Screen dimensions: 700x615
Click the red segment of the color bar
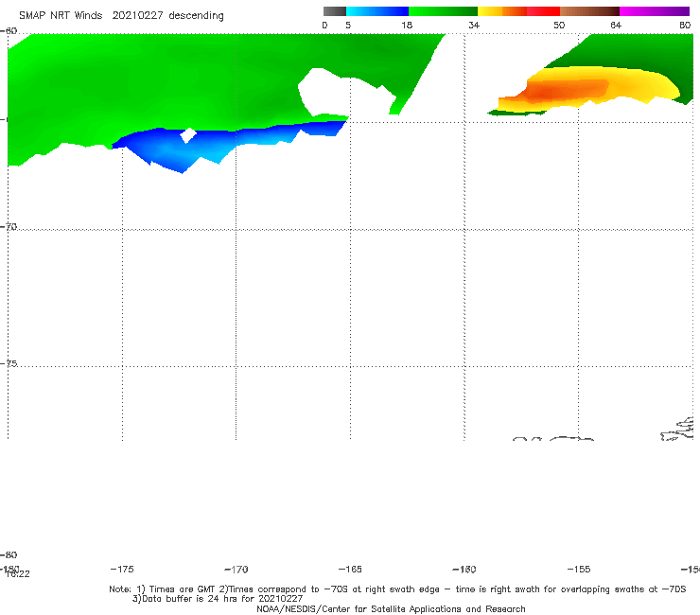point(543,11)
